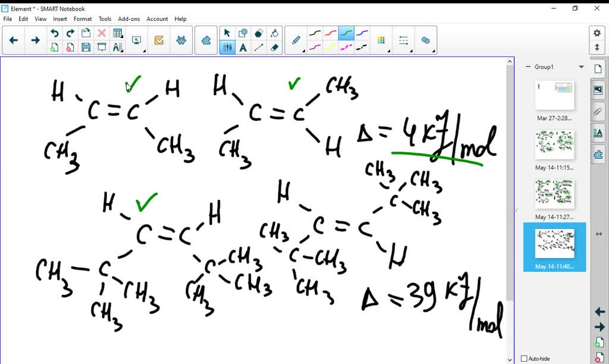Toggle screen shade tool
The height and width of the screenshot is (364, 609).
pos(102,48)
